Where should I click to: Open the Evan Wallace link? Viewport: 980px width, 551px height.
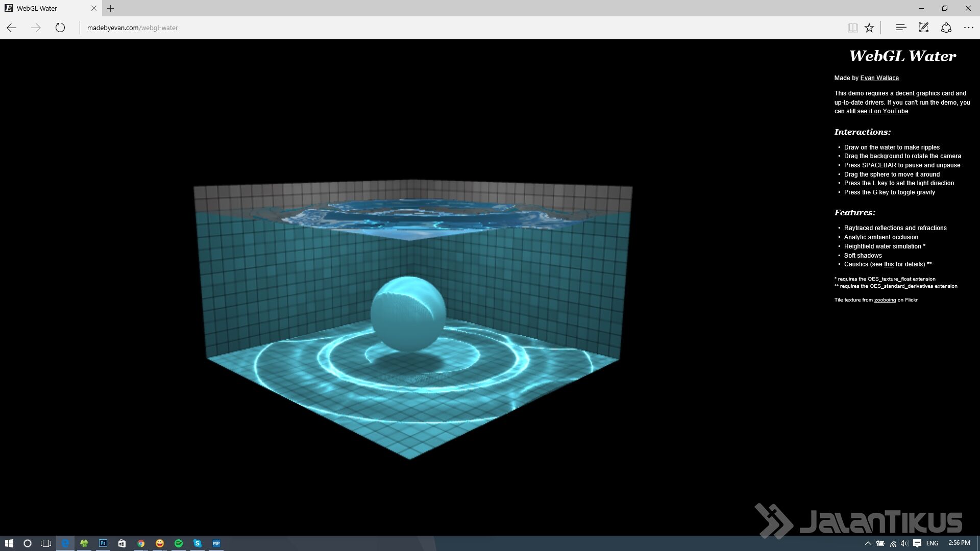tap(879, 78)
